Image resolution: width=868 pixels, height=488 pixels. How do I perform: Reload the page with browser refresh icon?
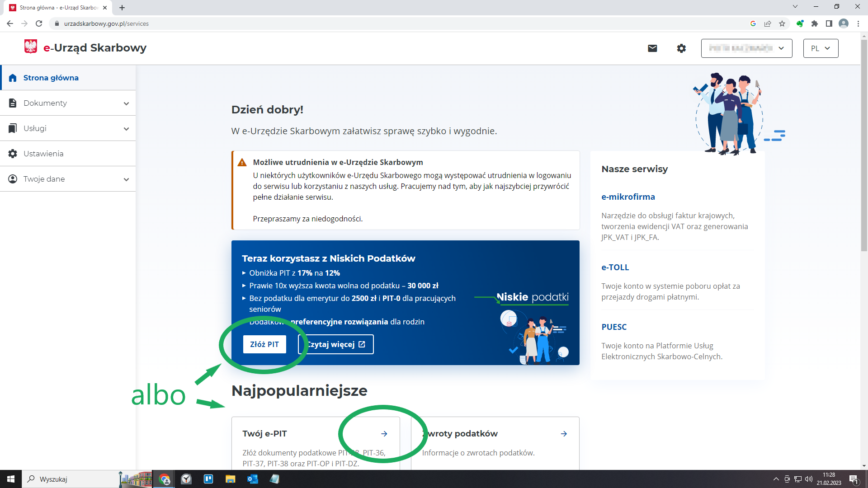click(39, 23)
